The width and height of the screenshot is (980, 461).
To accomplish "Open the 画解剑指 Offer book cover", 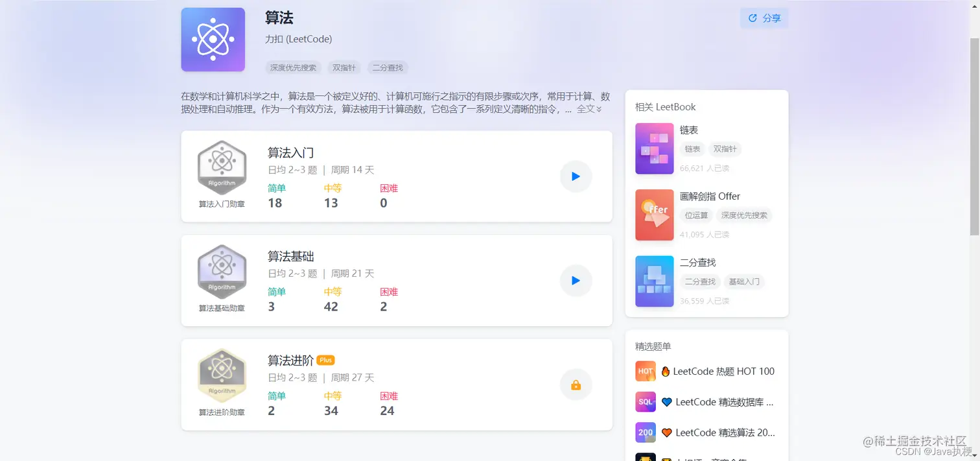I will (x=655, y=215).
